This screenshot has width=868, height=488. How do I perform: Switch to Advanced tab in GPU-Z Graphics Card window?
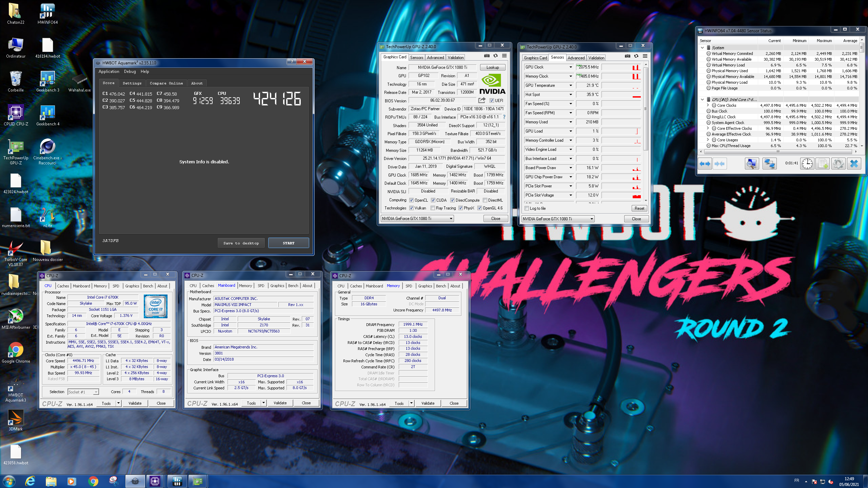(435, 58)
